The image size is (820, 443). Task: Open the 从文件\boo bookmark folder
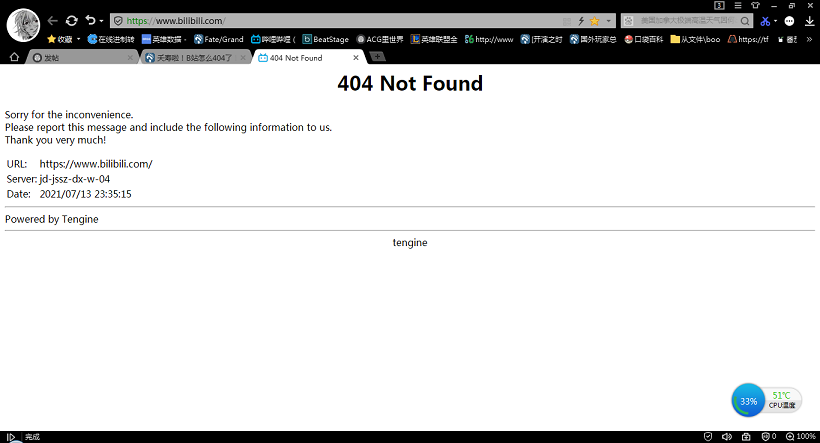click(x=696, y=39)
